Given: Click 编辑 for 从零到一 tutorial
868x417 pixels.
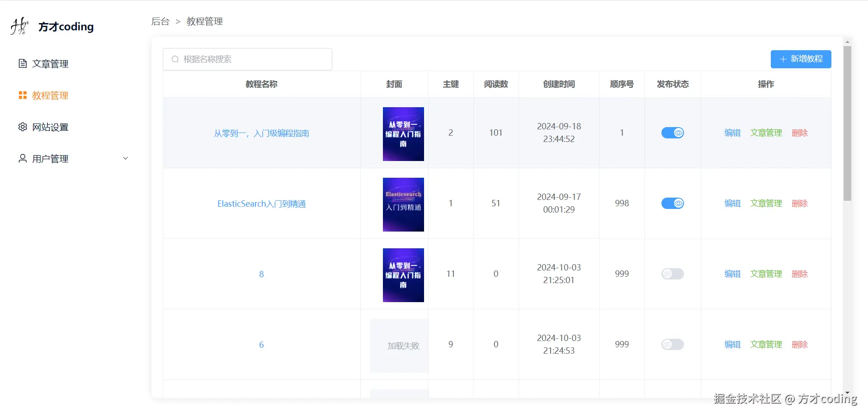Looking at the screenshot, I should tap(732, 133).
